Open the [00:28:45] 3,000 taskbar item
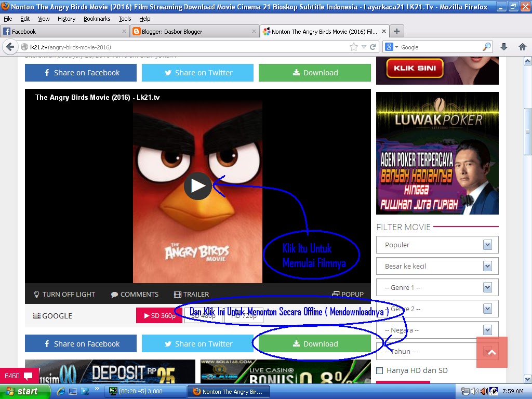The image size is (532, 399). (145, 391)
